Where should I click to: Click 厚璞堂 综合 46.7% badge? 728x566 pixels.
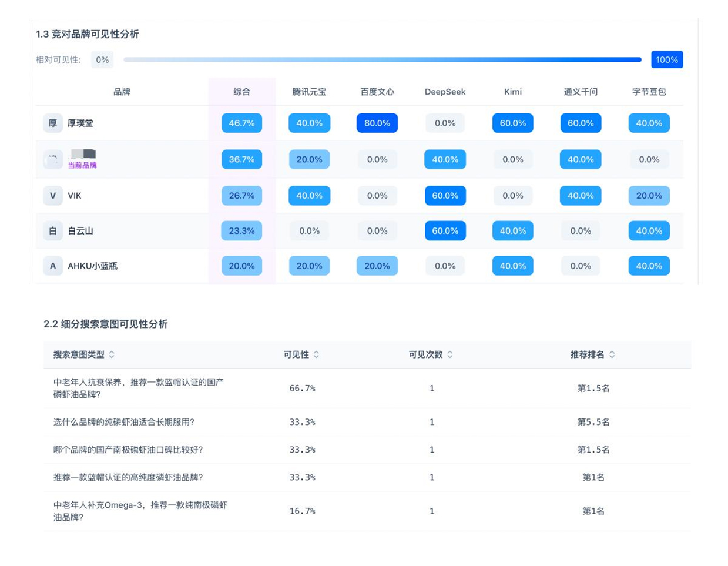tap(241, 123)
